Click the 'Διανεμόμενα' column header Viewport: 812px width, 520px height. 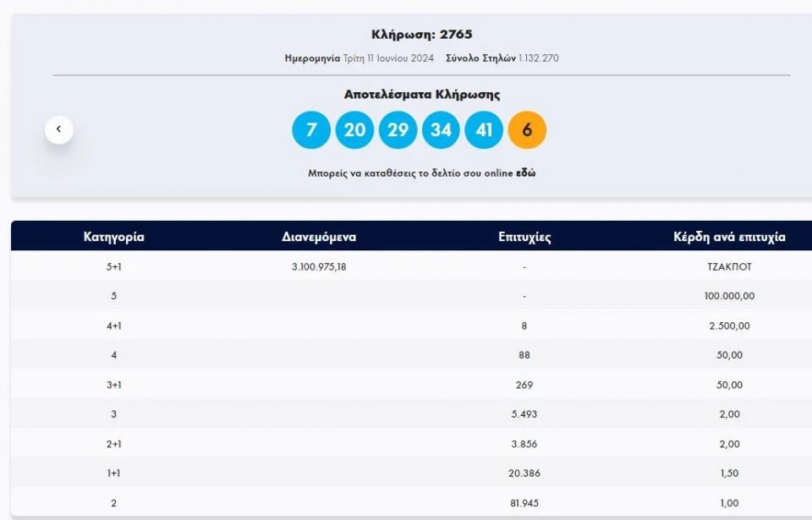pyautogui.click(x=319, y=237)
